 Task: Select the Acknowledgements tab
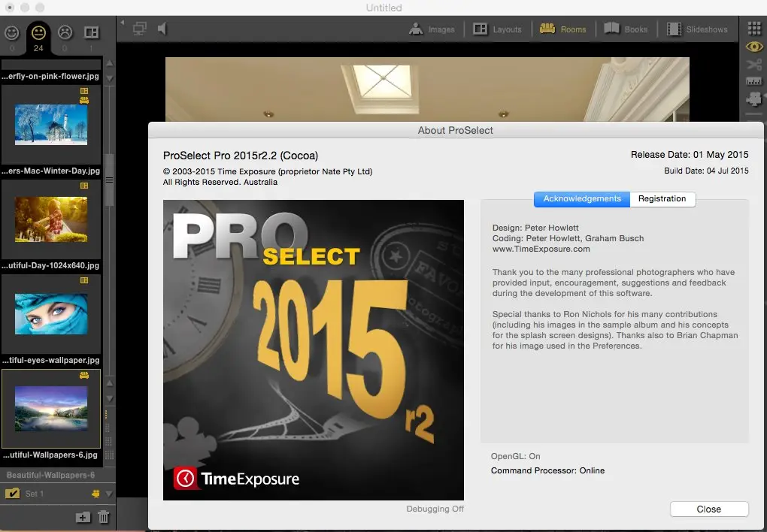pos(581,199)
